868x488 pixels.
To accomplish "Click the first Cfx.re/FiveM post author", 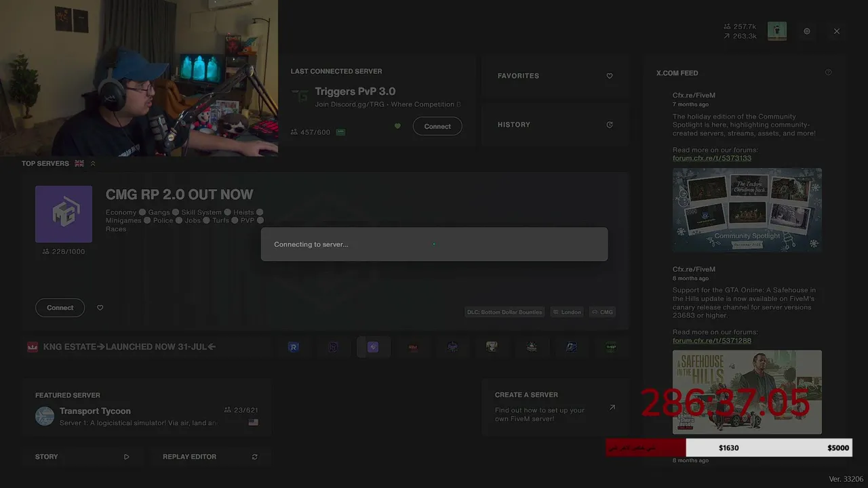I will pos(694,96).
